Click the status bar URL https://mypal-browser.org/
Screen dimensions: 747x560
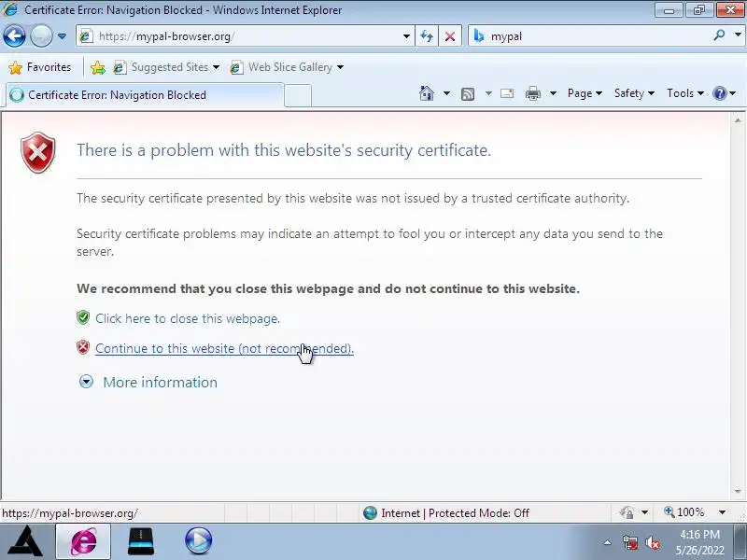(x=70, y=513)
